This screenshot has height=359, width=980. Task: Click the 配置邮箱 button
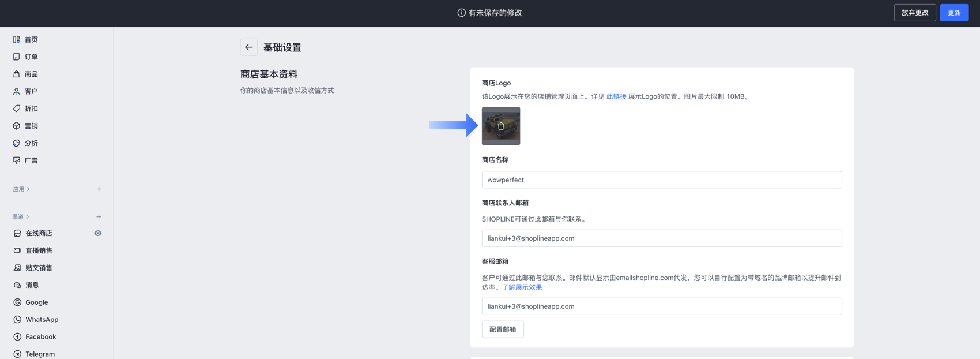[x=503, y=330]
